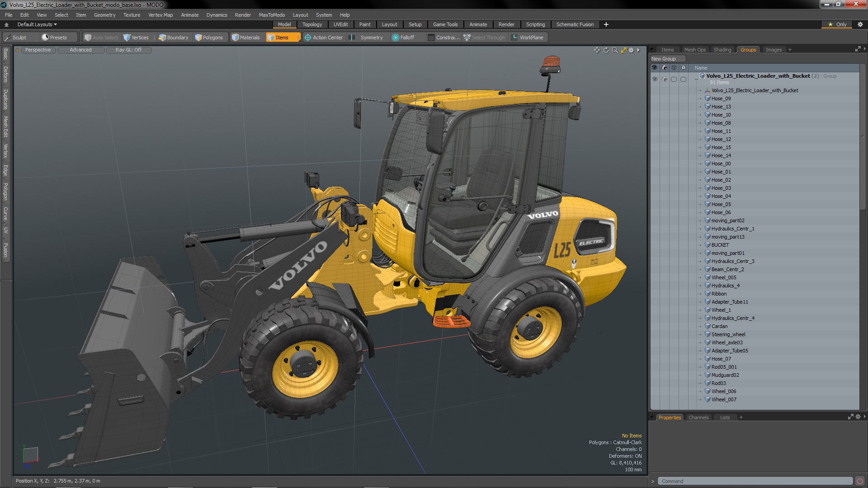The height and width of the screenshot is (488, 868).
Task: Open layout settings gear at top right
Action: click(x=860, y=24)
